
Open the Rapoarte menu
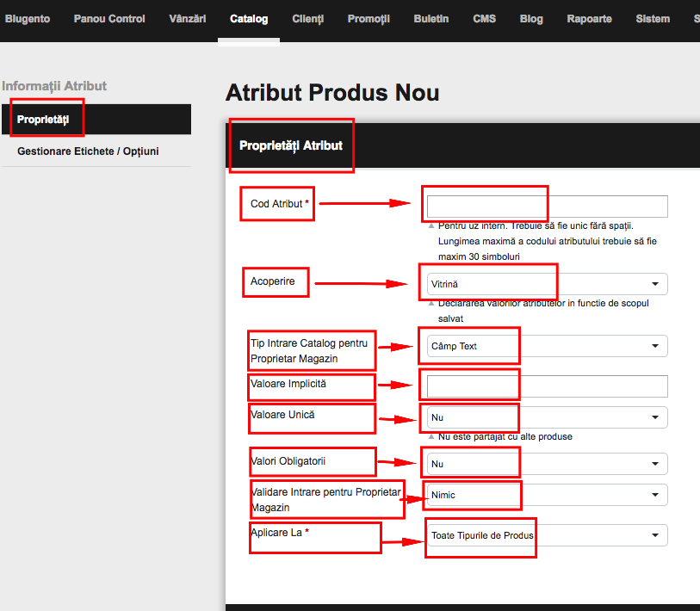589,19
